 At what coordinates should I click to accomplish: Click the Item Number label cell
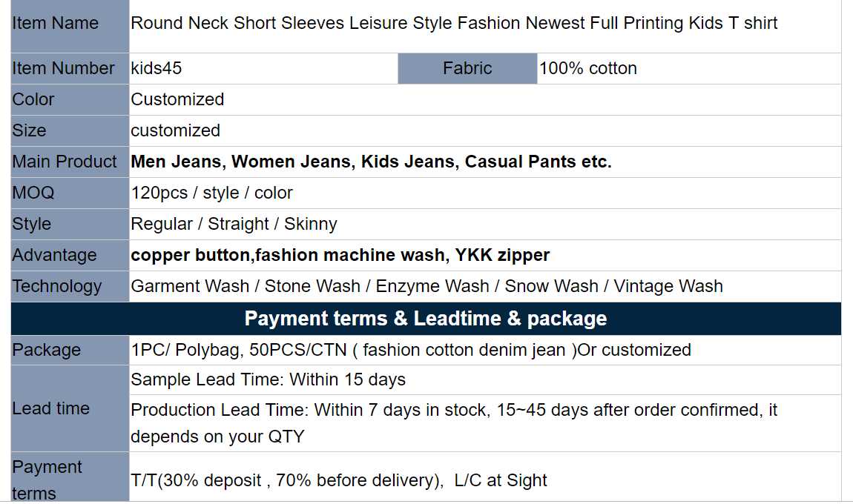click(x=64, y=68)
